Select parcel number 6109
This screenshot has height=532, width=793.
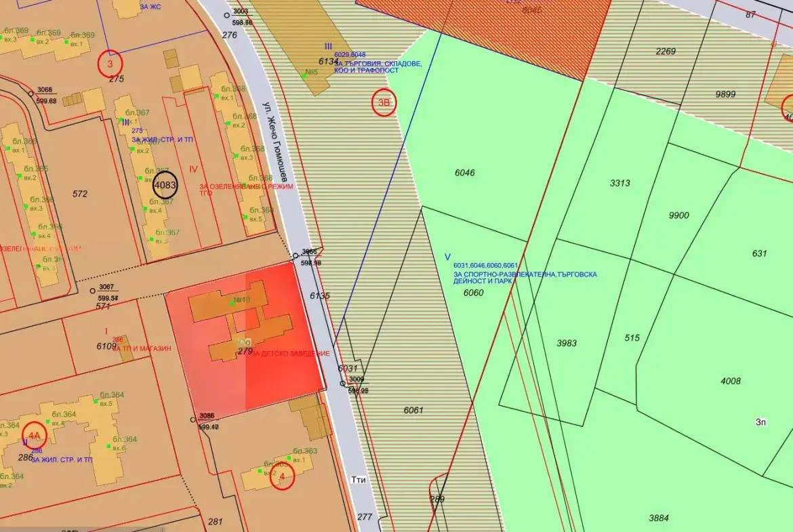106,346
